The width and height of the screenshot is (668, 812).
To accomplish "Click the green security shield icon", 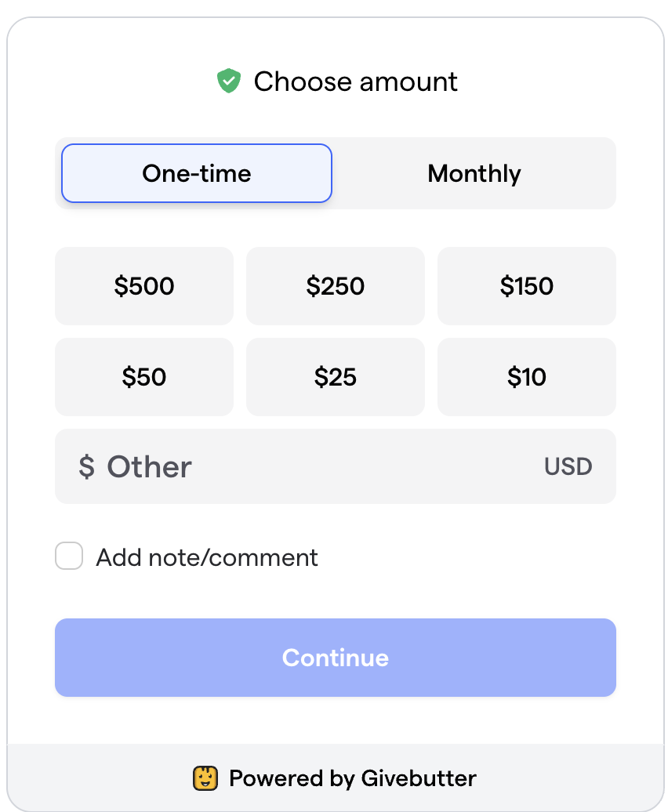I will pyautogui.click(x=228, y=82).
